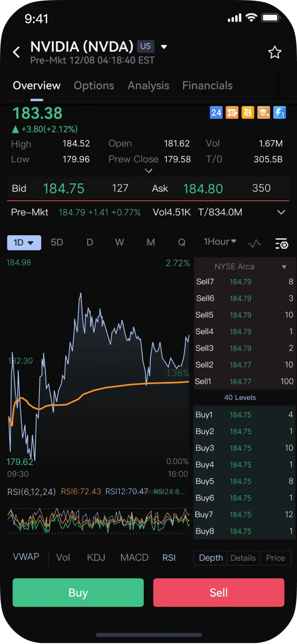The width and height of the screenshot is (297, 644).
Task: Tap the blue 24-hour trading badge icon
Action: point(216,112)
